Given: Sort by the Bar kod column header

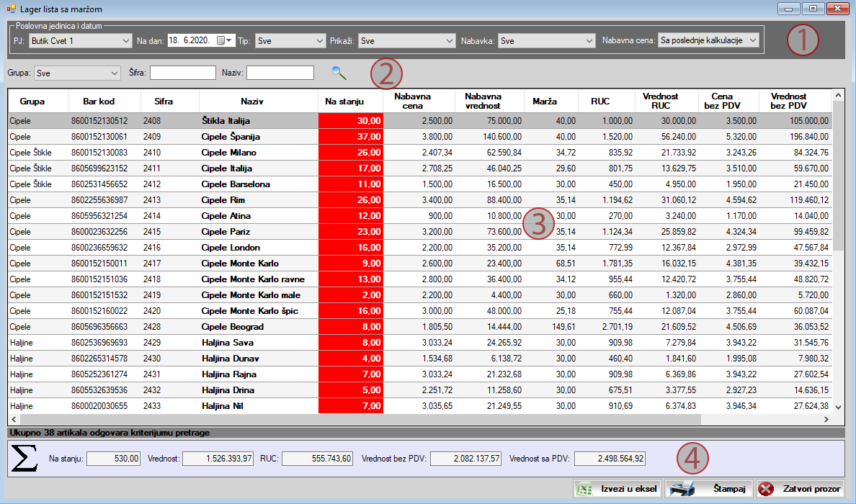Looking at the screenshot, I should pyautogui.click(x=104, y=102).
